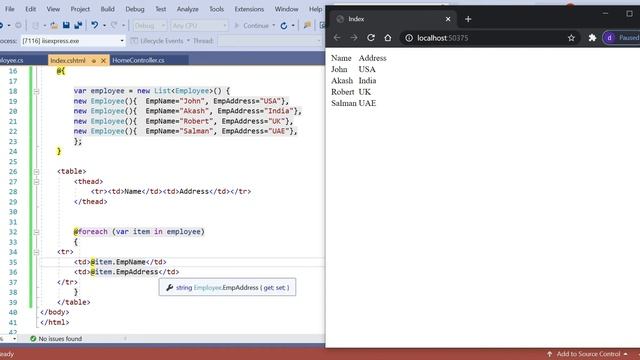
Task: Click the EmpName="John" text on line 19
Action: 174,101
